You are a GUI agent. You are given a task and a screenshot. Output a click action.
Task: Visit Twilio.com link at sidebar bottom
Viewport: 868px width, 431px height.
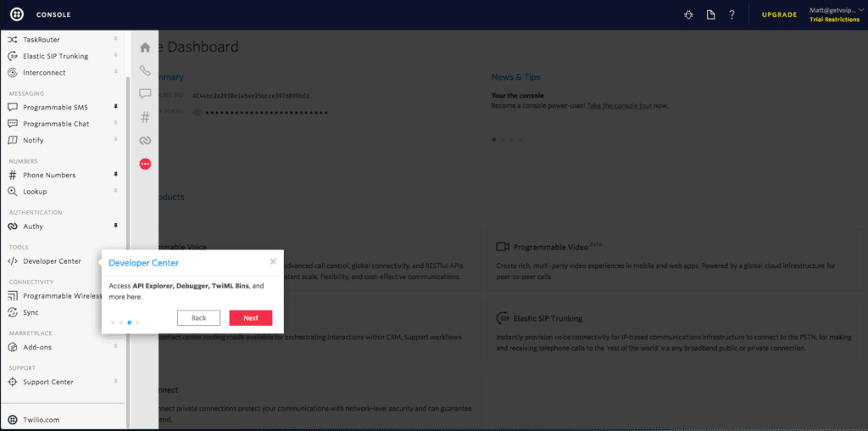coord(41,420)
